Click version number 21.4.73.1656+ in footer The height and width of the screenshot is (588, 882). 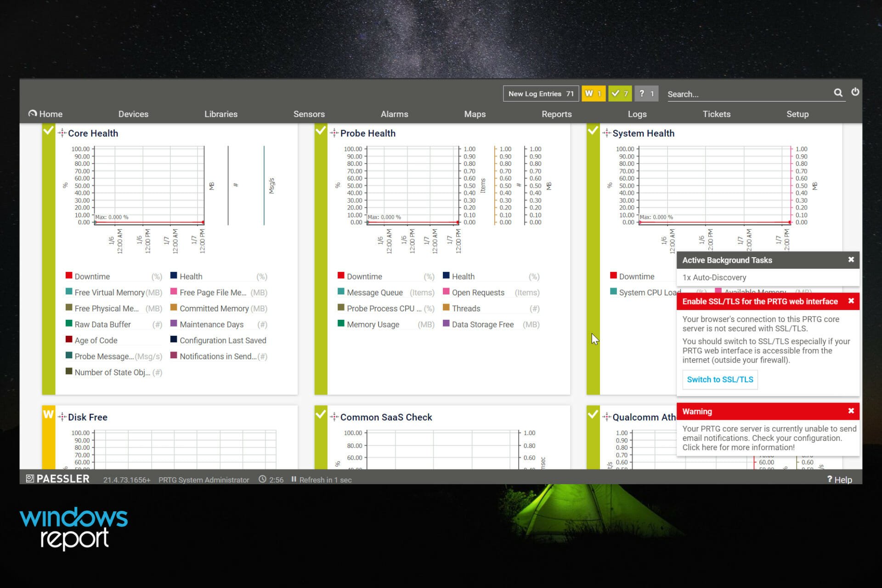pos(126,480)
